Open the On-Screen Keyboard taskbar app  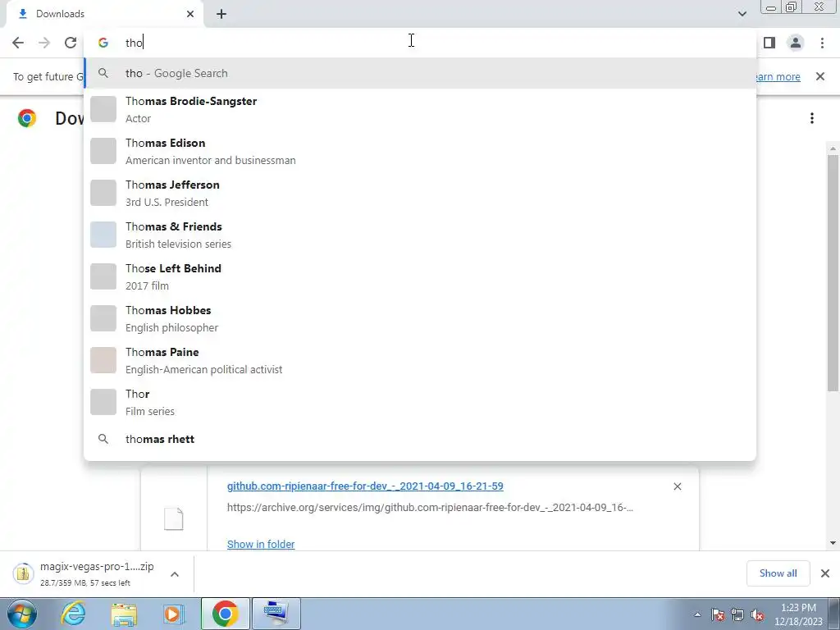276,614
